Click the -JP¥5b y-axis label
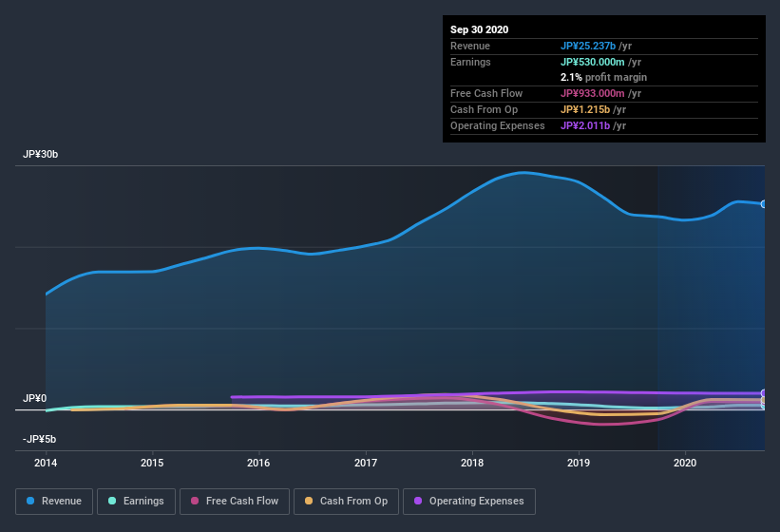 [39, 439]
